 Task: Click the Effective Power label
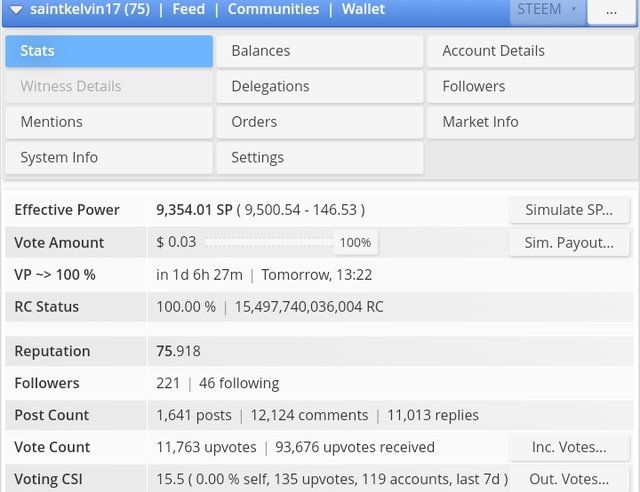[67, 210]
